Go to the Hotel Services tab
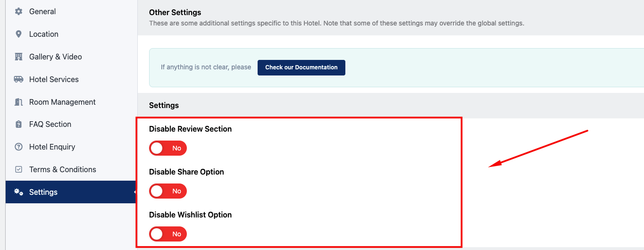The height and width of the screenshot is (250, 644). (x=54, y=79)
